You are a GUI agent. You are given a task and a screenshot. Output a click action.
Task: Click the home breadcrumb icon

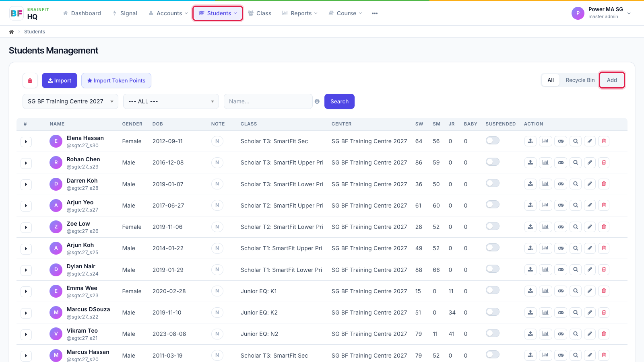[12, 32]
